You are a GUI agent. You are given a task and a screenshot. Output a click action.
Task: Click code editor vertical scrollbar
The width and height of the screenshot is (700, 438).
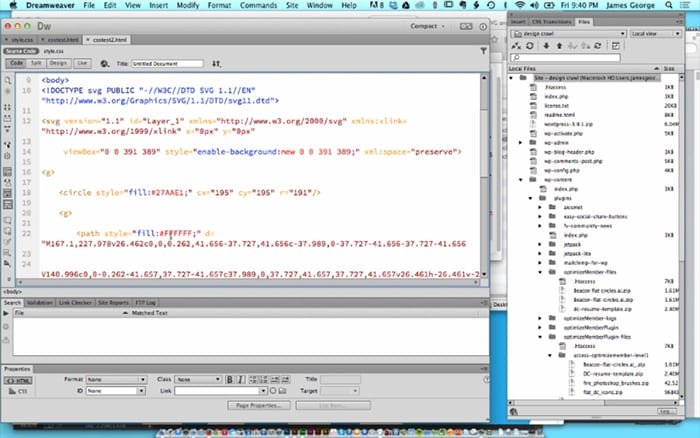484,176
